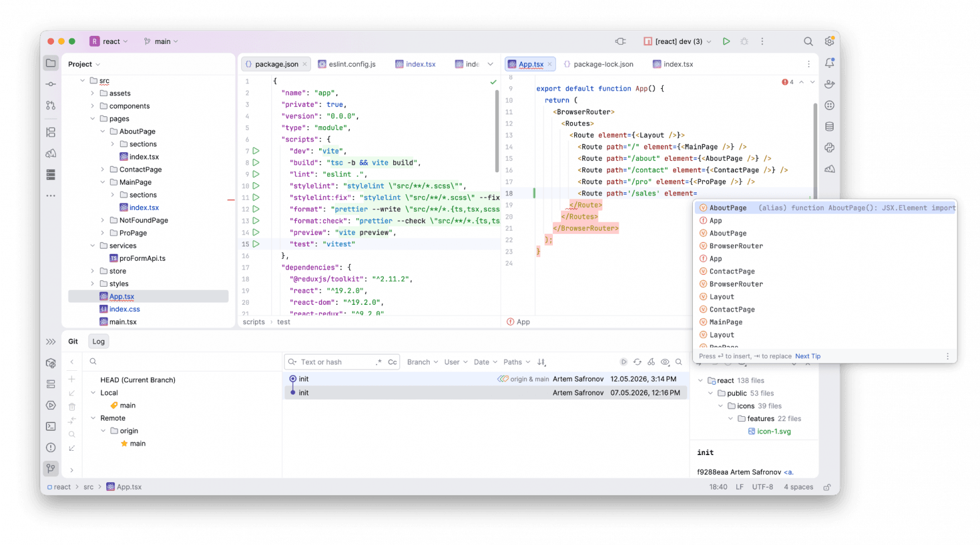Open the Commit tool window icon
This screenshot has height=545, width=980.
coord(51,84)
